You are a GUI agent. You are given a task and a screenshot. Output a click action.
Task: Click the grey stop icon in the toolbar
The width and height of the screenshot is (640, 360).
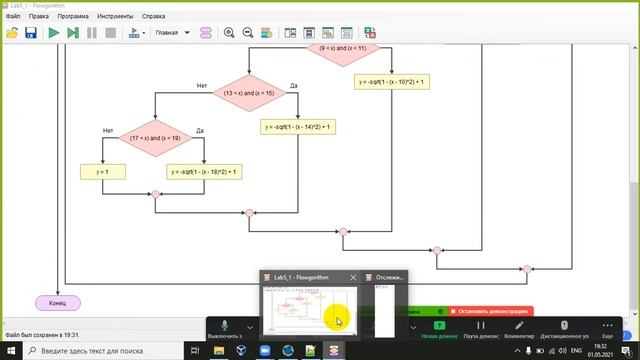point(111,33)
